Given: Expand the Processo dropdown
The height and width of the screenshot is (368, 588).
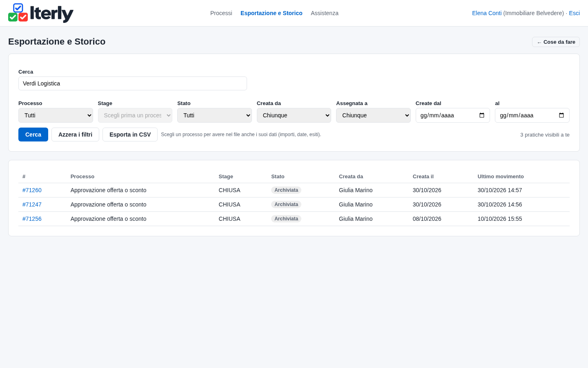Looking at the screenshot, I should pos(56,115).
